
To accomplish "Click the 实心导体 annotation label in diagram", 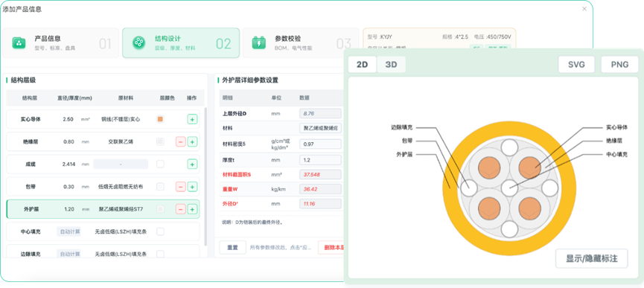I will click(x=616, y=127).
